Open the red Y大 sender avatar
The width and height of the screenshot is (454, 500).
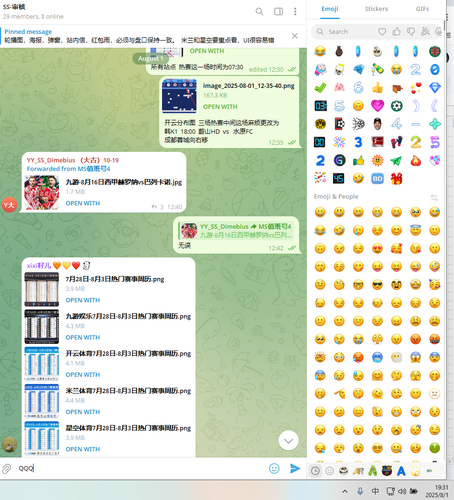(x=9, y=205)
